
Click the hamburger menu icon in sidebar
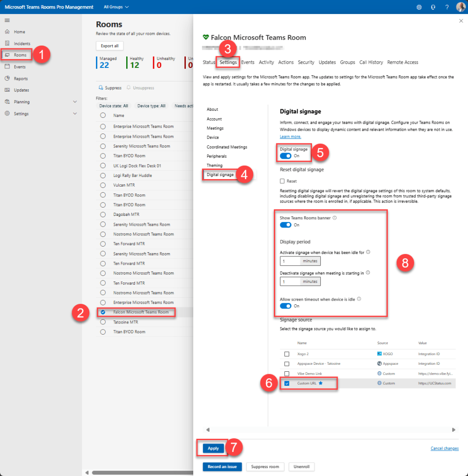(7, 20)
